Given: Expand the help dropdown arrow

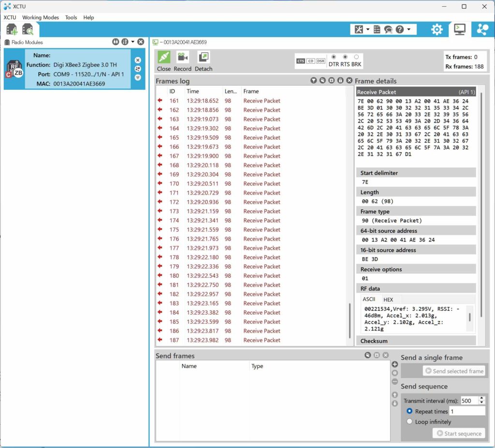Looking at the screenshot, I should point(409,29).
